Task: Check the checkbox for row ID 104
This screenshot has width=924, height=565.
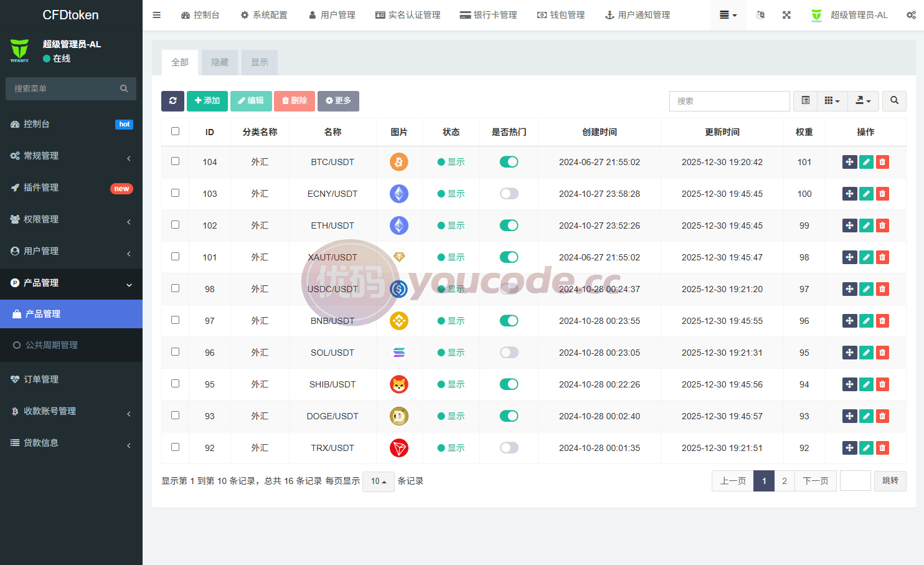Action: coord(175,161)
